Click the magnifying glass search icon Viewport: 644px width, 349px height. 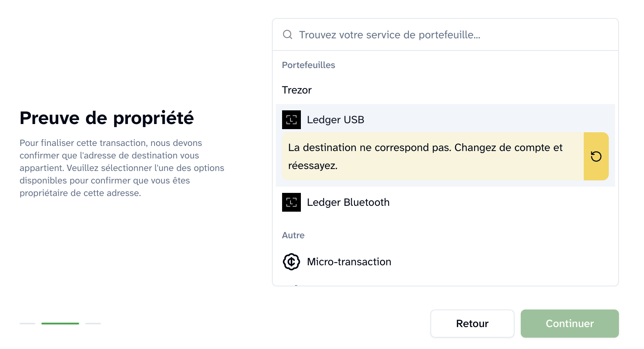288,34
